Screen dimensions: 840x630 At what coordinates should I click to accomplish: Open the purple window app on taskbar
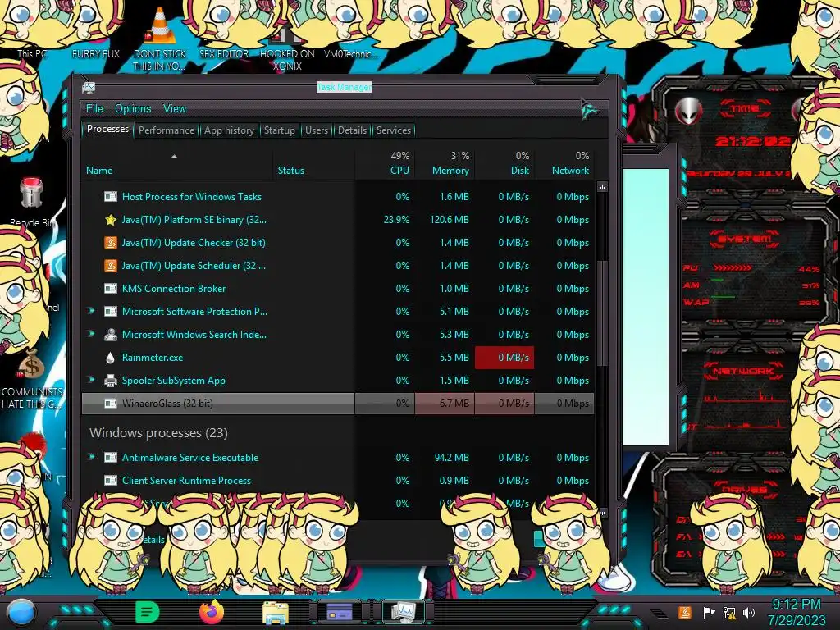tap(339, 611)
